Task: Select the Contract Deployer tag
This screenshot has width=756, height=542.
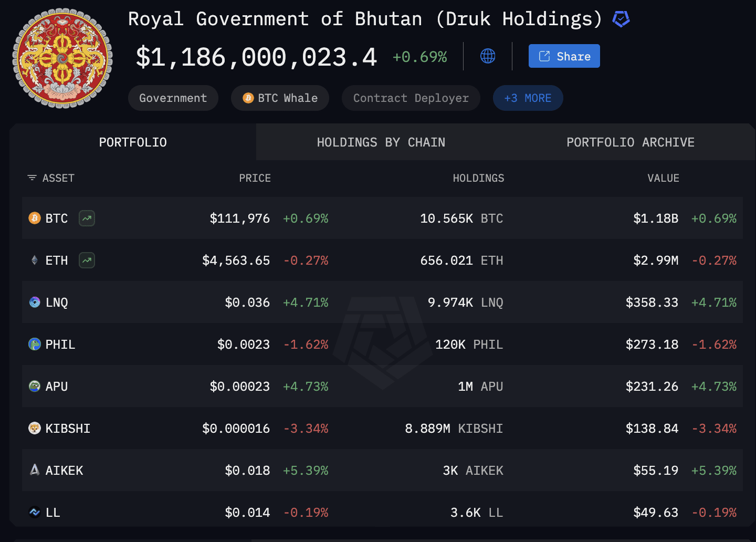Action: click(411, 98)
